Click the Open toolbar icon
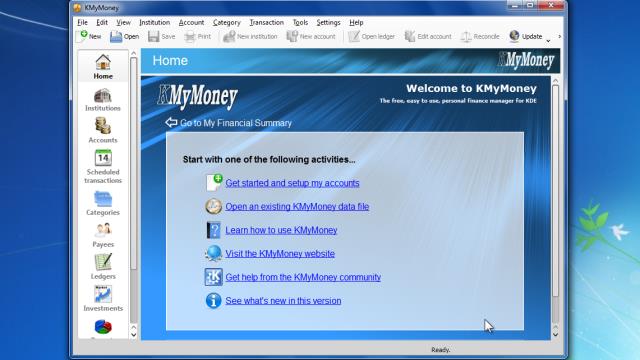Screen dimensions: 640x360 [116, 36]
